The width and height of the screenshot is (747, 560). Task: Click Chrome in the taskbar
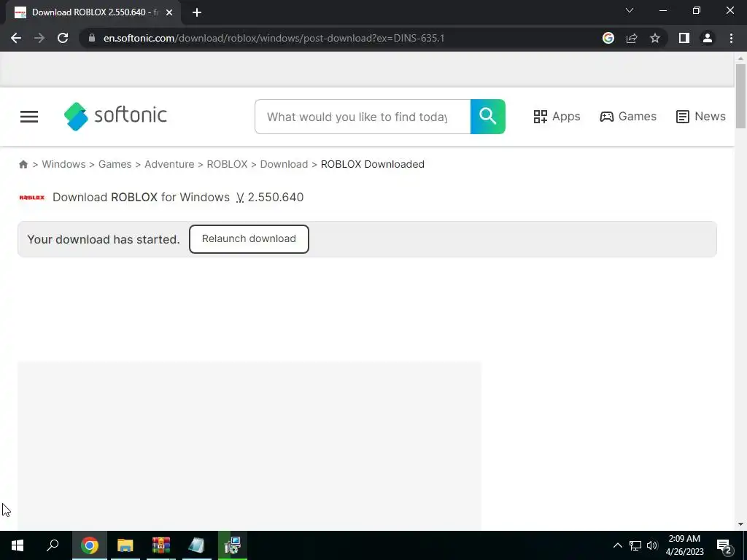(89, 545)
